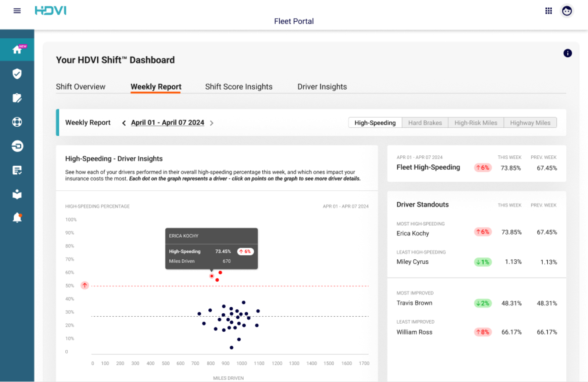The height and width of the screenshot is (382, 588).
Task: Click the lowest dot on the scatter plot
Action: (232, 347)
